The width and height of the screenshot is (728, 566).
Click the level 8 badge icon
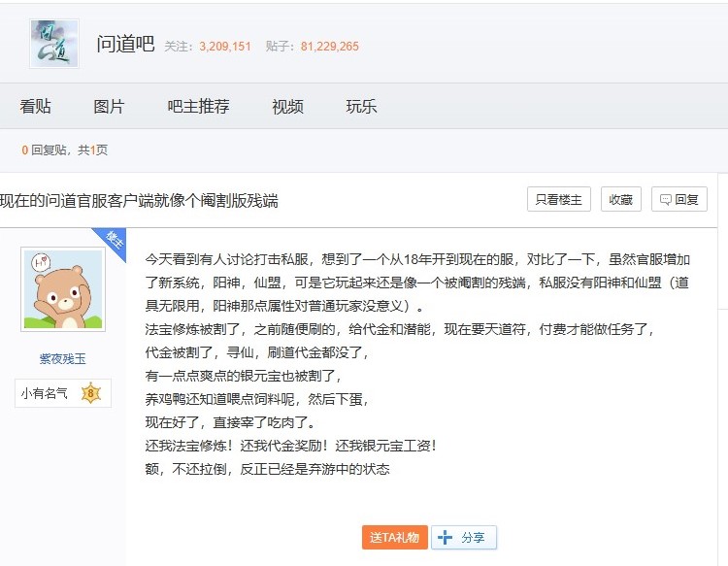pos(90,393)
